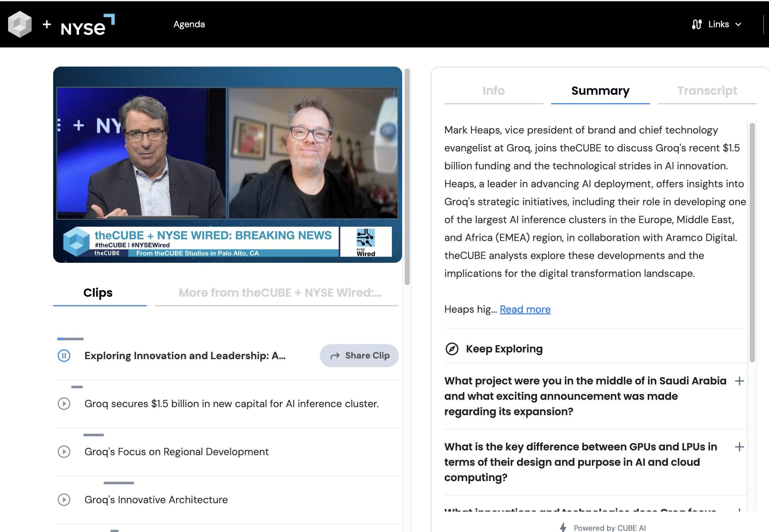Play the Groq secures $1.5 billion clip

[64, 404]
